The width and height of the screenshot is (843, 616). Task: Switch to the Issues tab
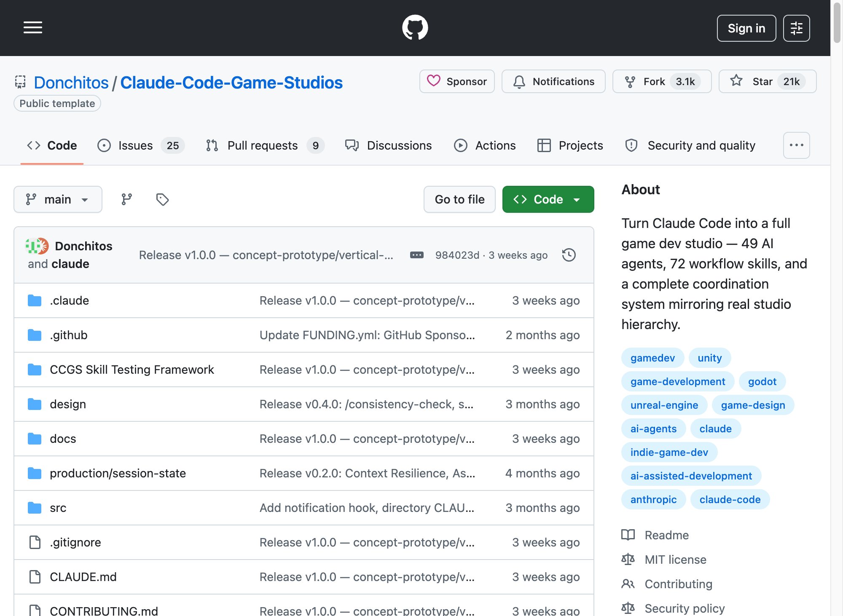tap(141, 145)
